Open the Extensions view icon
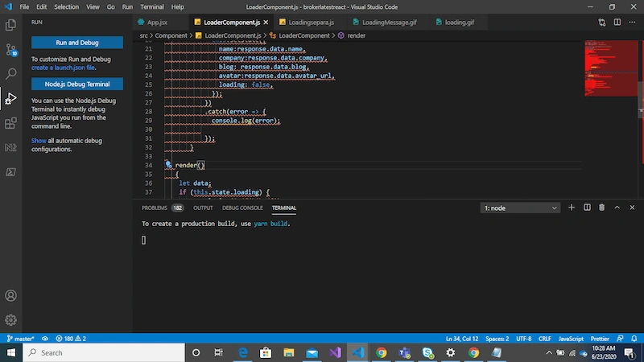Image resolution: width=644 pixels, height=362 pixels. (x=10, y=123)
